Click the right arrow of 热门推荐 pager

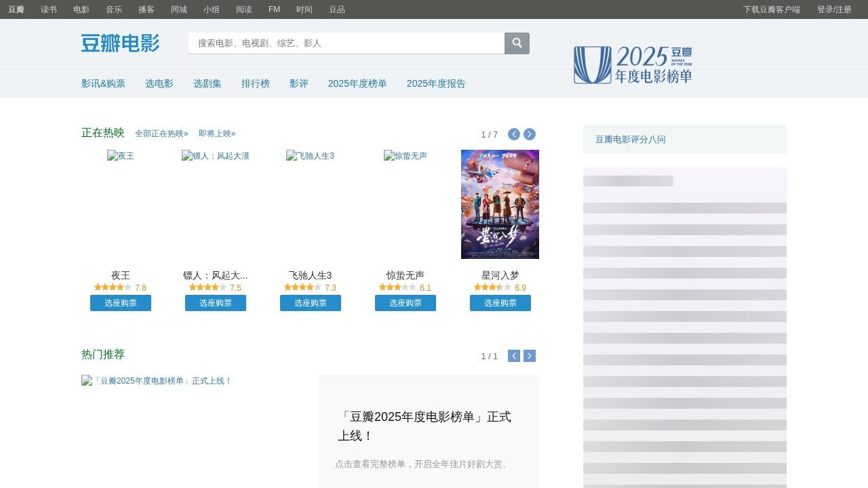(x=530, y=355)
